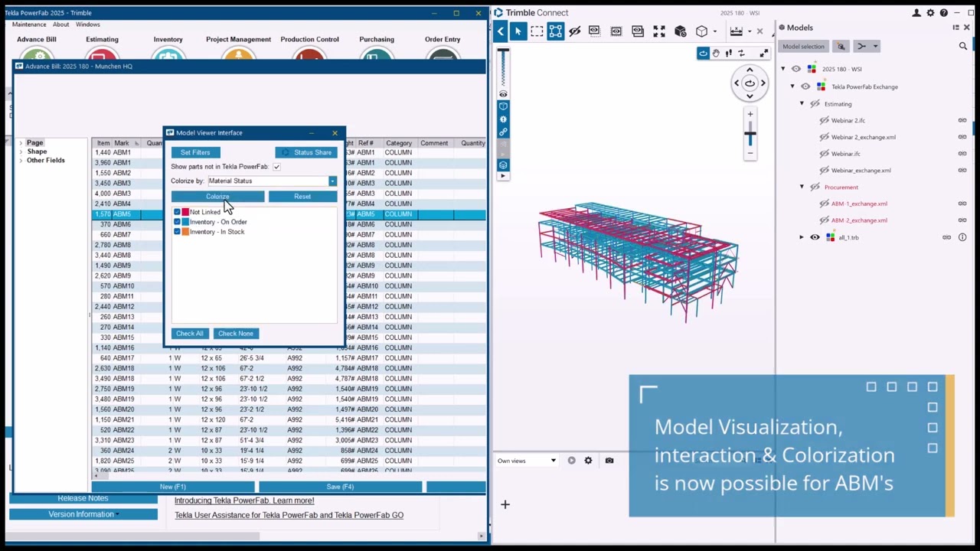Activate the orbit rotate navigation mode

tap(703, 53)
